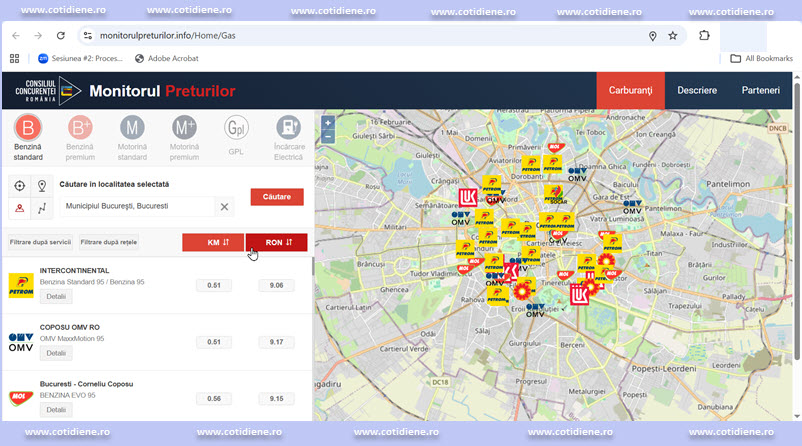Clear the locality field with X
802x446 pixels.
[225, 207]
